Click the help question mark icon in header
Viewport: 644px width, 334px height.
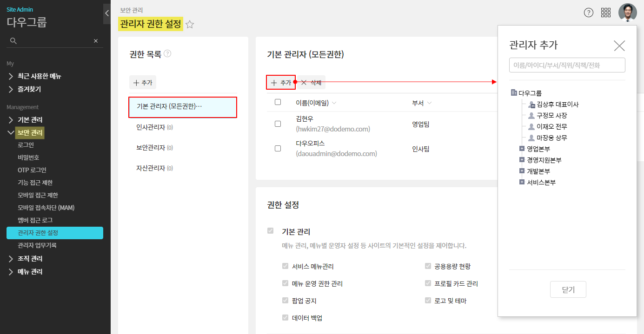tap(589, 13)
